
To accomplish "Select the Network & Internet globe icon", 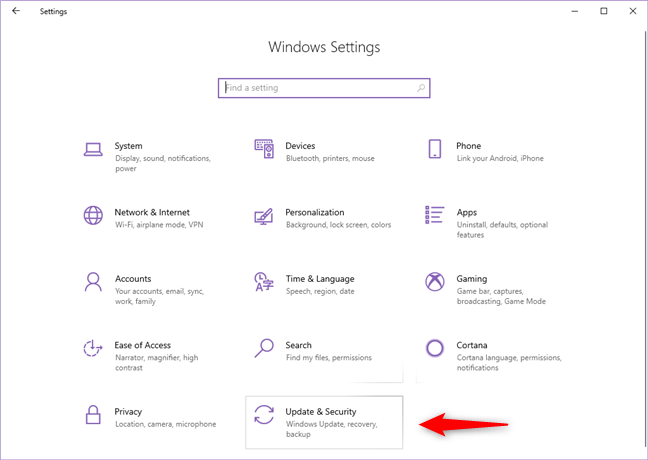I will (93, 215).
